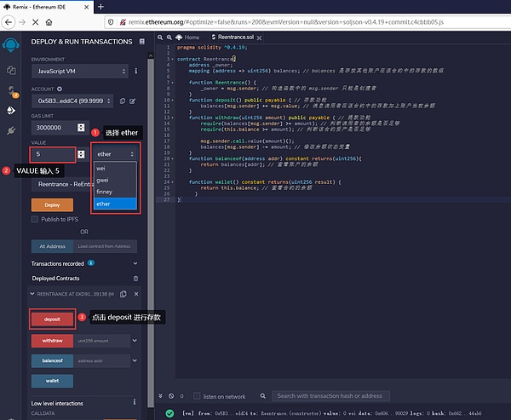Screen dimensions: 511x420
Task: Enable the Publish to IPFS checkbox
Action: tap(35, 219)
